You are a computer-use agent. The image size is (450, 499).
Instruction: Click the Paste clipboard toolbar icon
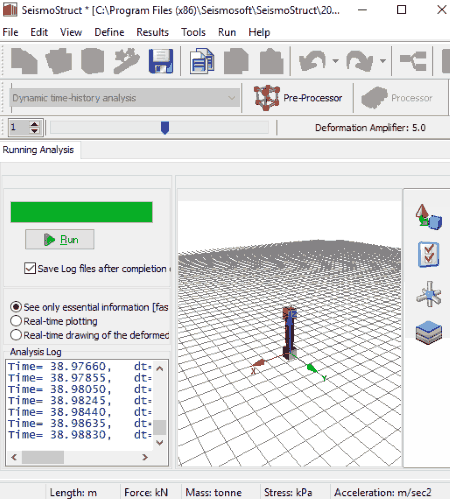point(271,61)
